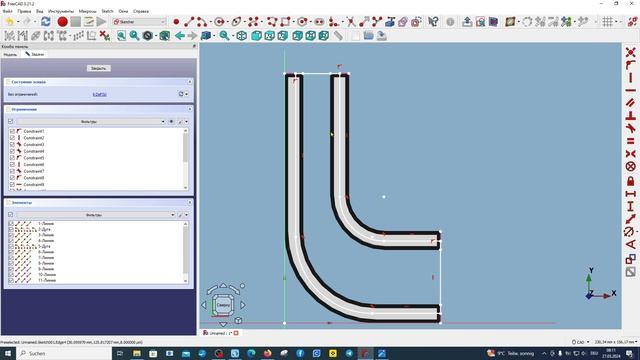The image size is (640, 360).
Task: Open elements Фильтры dropdown
Action: tap(96, 215)
